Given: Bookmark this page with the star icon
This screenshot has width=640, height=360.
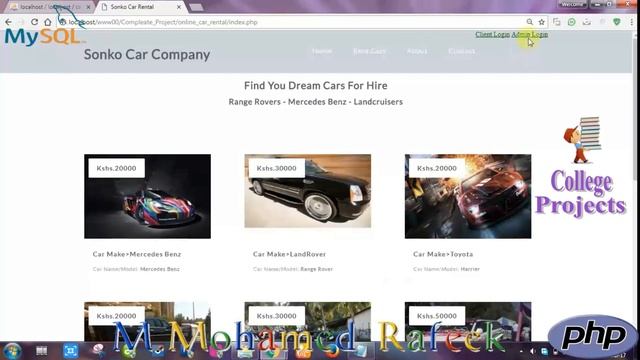Looking at the screenshot, I should [542, 22].
